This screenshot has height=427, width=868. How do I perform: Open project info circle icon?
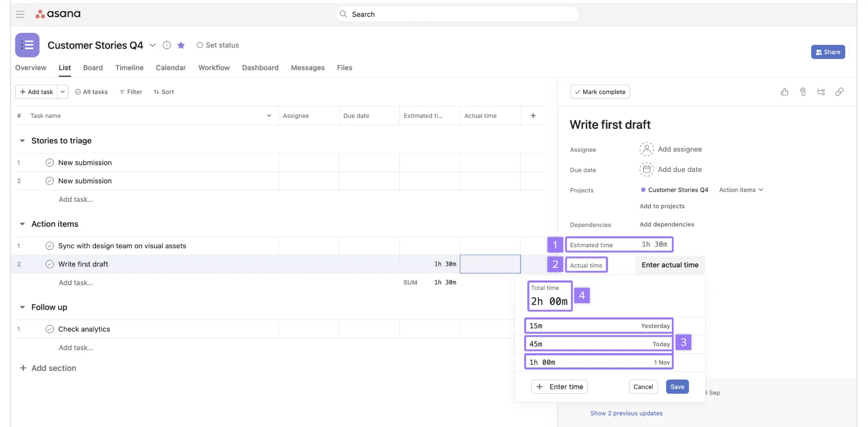(x=167, y=45)
